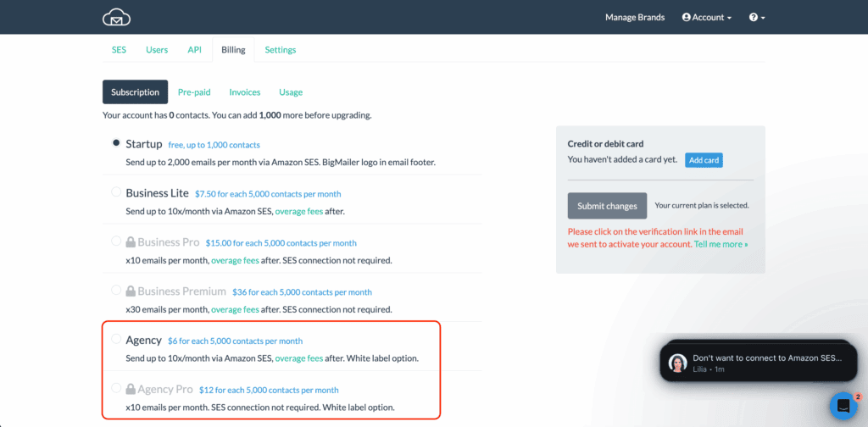The height and width of the screenshot is (427, 868).
Task: Click the Business Pro plan name
Action: click(169, 242)
